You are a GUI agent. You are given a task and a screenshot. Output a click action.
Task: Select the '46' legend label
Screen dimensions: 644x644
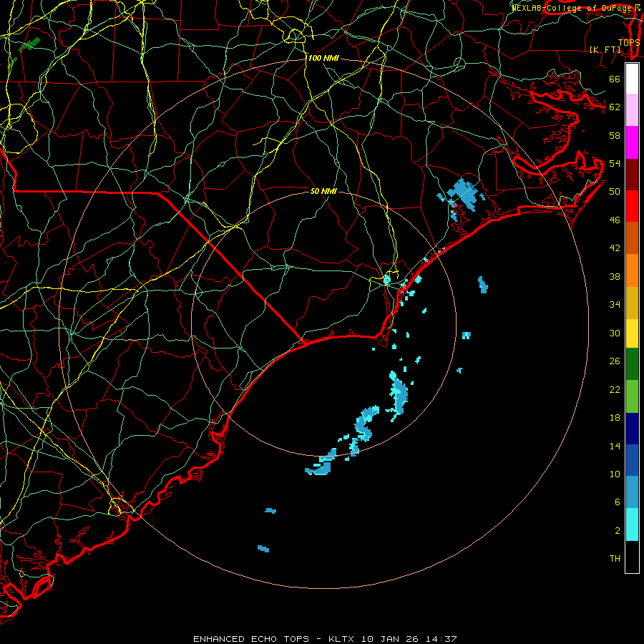(x=615, y=220)
